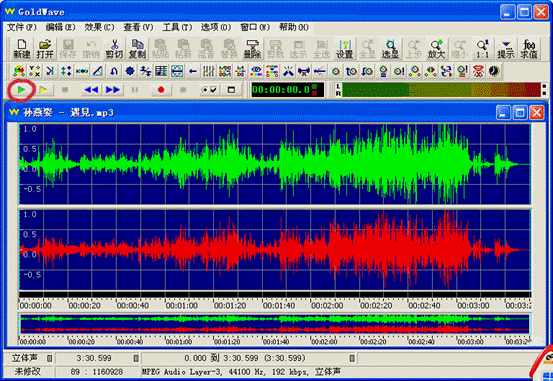Screen dimensions: 553x381
Task: Open the 窗口(W) menu
Action: [255, 27]
